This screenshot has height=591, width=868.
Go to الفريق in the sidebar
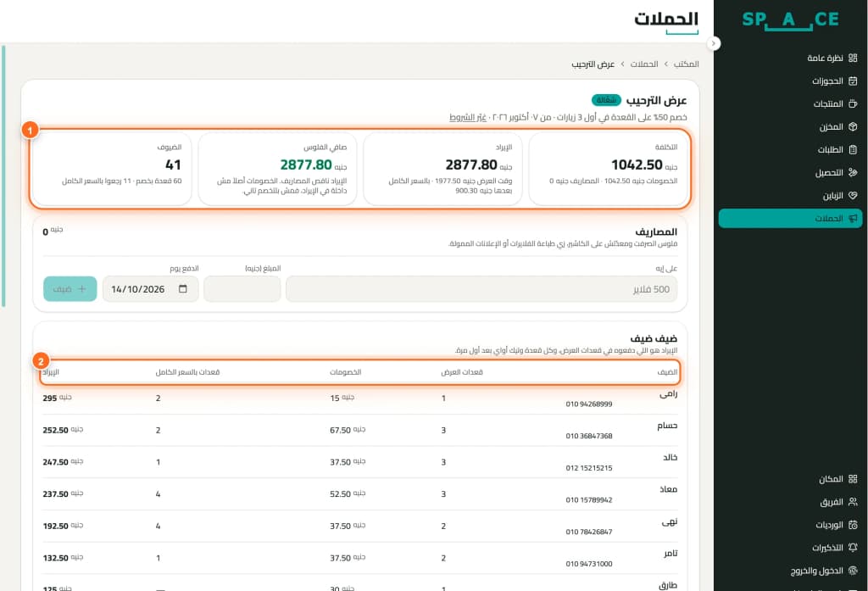click(x=790, y=502)
